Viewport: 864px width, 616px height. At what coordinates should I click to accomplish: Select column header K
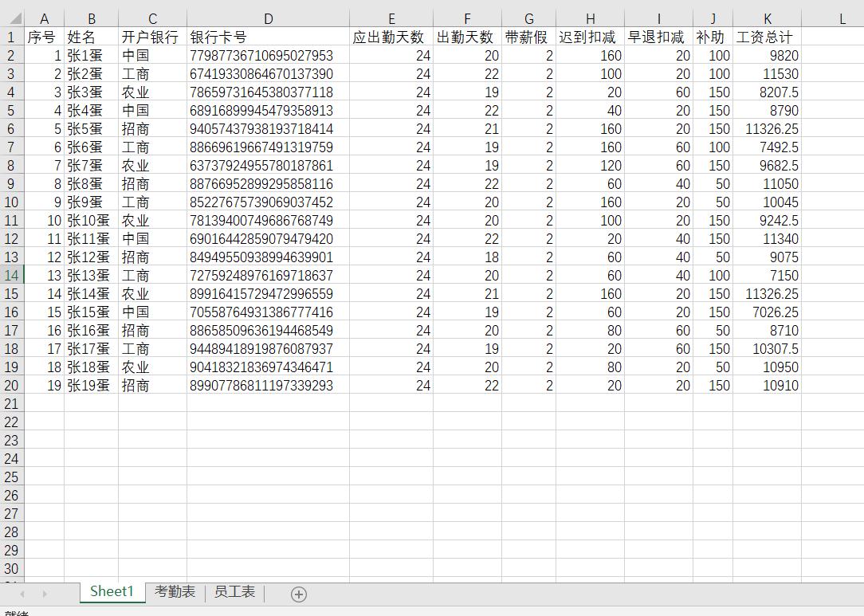(x=767, y=18)
